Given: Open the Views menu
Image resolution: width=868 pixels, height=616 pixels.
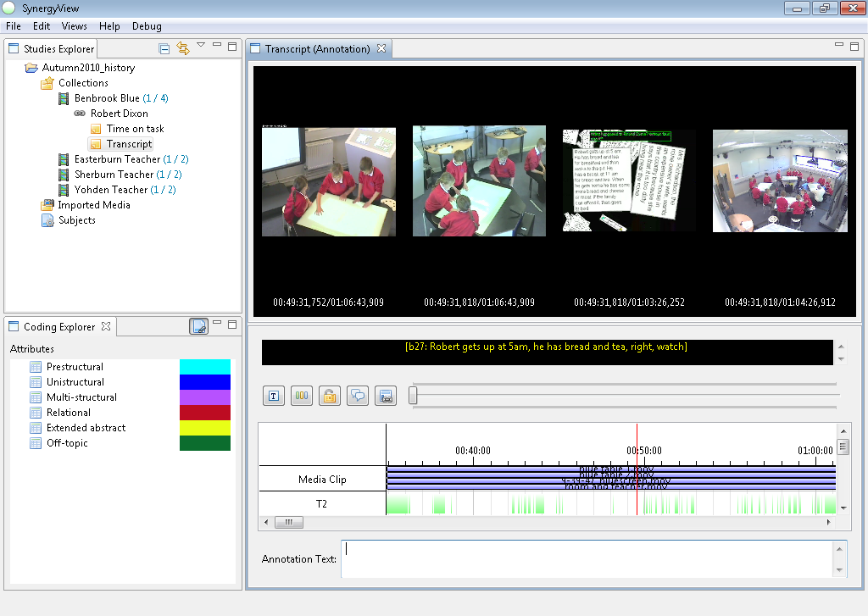Looking at the screenshot, I should [75, 26].
